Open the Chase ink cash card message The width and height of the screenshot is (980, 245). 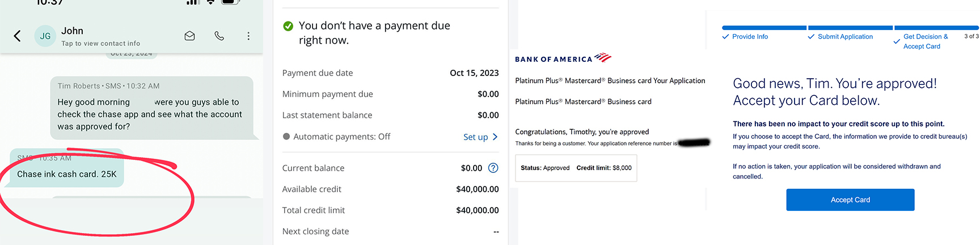pos(67,174)
